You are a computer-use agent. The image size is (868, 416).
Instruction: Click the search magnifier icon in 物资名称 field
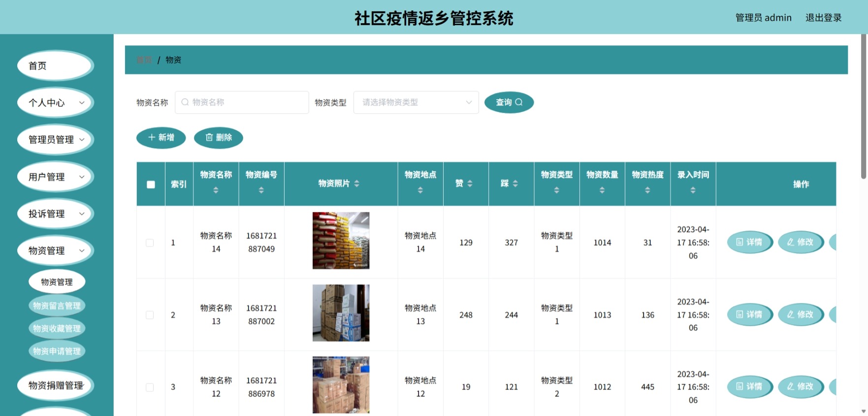click(x=185, y=102)
